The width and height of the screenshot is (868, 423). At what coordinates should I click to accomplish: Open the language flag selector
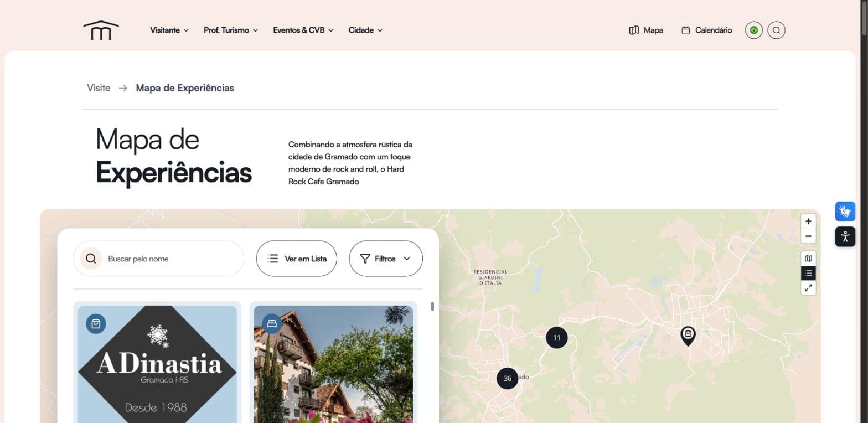(753, 30)
